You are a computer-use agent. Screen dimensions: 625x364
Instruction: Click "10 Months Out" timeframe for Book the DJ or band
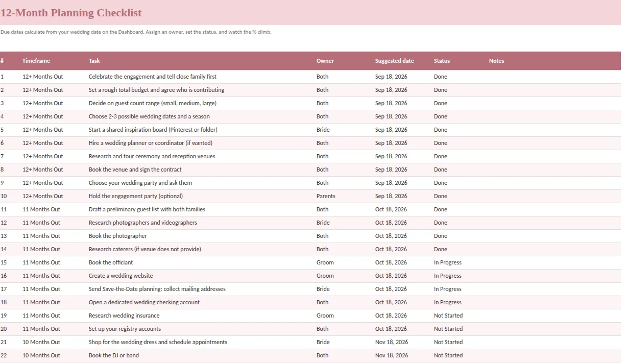(41, 355)
